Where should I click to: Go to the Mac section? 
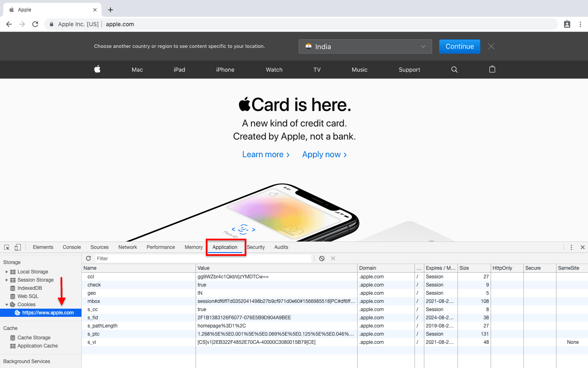pos(137,70)
